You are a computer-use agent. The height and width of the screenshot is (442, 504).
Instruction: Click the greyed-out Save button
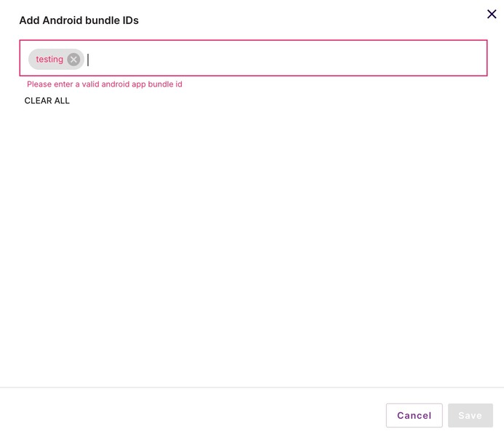tap(471, 415)
